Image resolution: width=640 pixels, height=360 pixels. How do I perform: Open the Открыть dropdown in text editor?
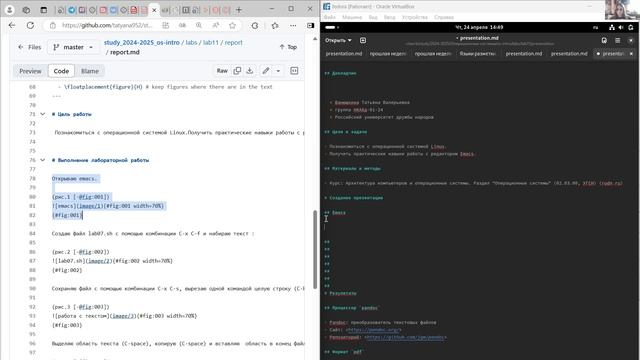pyautogui.click(x=338, y=40)
